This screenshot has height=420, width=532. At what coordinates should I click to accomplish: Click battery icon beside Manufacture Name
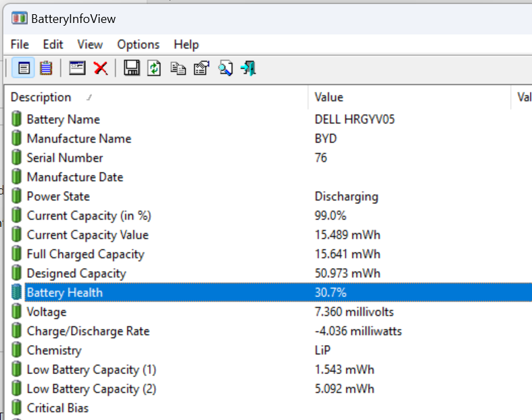click(x=16, y=138)
